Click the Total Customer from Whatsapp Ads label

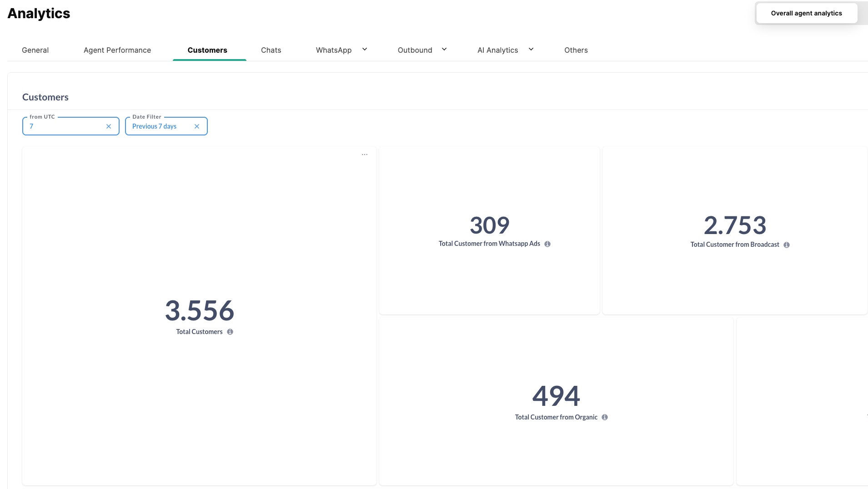489,244
